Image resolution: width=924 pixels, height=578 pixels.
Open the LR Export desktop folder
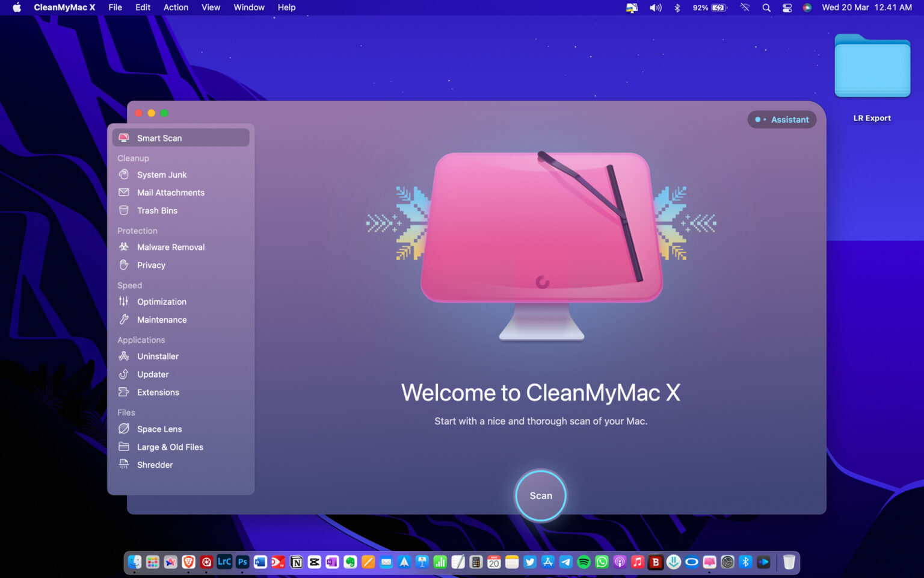click(x=872, y=66)
